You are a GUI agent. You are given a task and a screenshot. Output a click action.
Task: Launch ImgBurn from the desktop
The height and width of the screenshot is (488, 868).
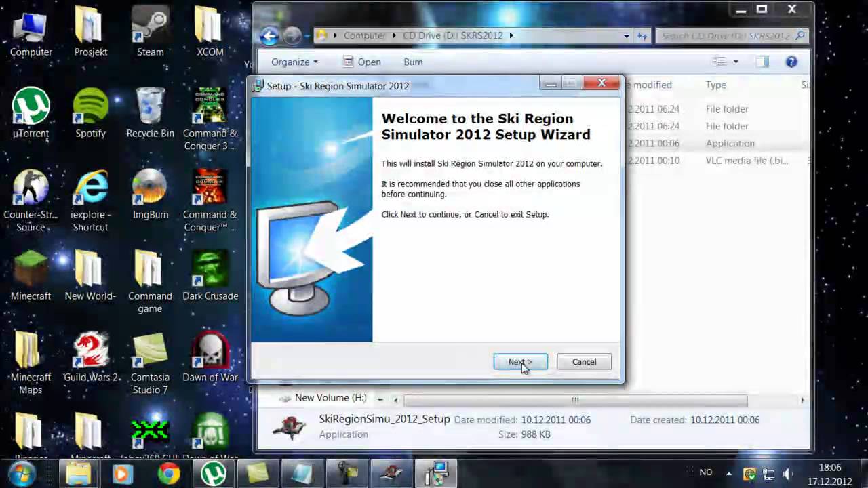click(150, 194)
